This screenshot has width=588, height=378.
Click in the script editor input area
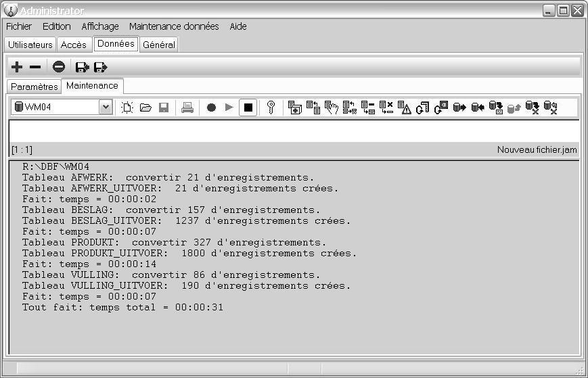pyautogui.click(x=294, y=131)
